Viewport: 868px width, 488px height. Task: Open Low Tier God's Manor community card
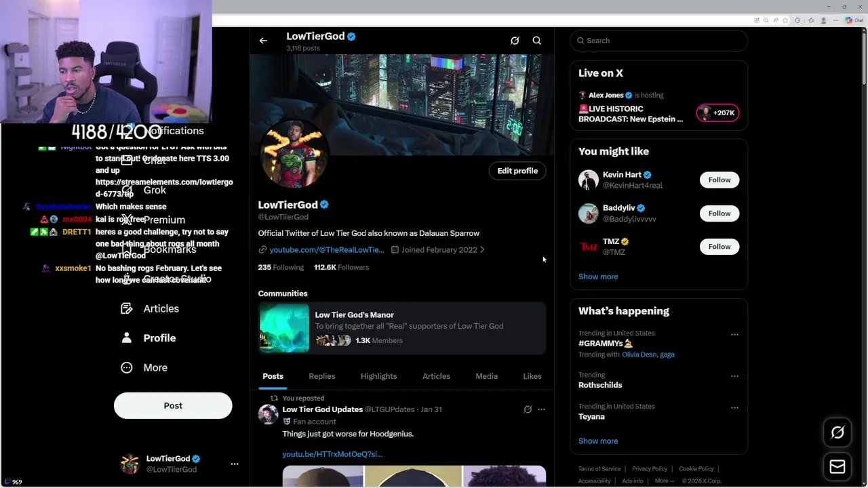tap(402, 328)
